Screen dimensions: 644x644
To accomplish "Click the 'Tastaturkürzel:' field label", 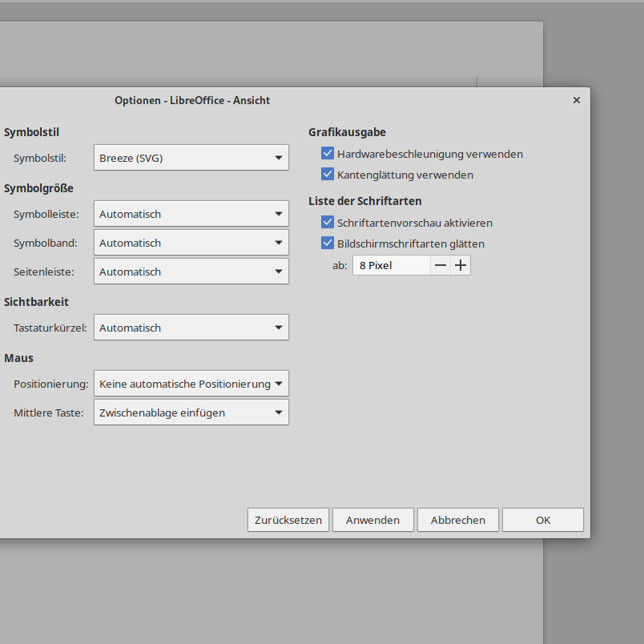I will pos(50,328).
